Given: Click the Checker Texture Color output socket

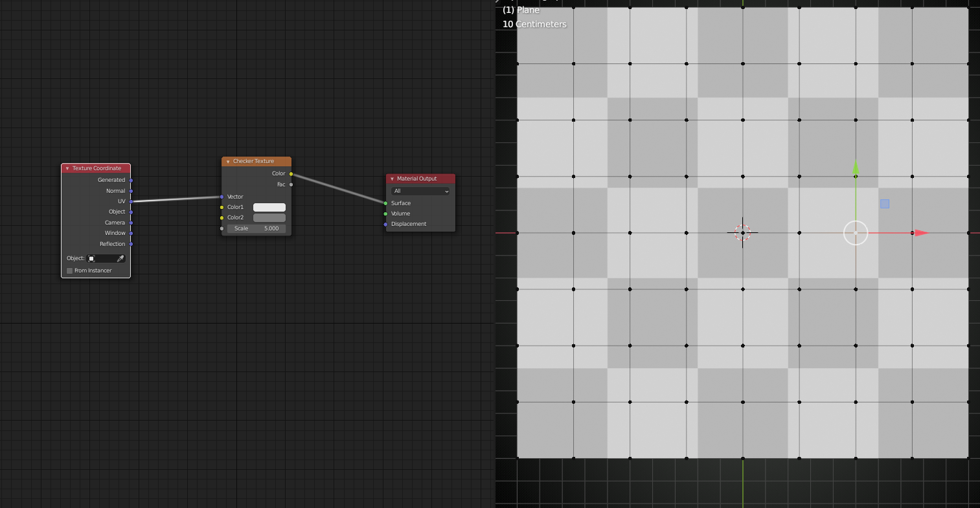Looking at the screenshot, I should coord(291,173).
